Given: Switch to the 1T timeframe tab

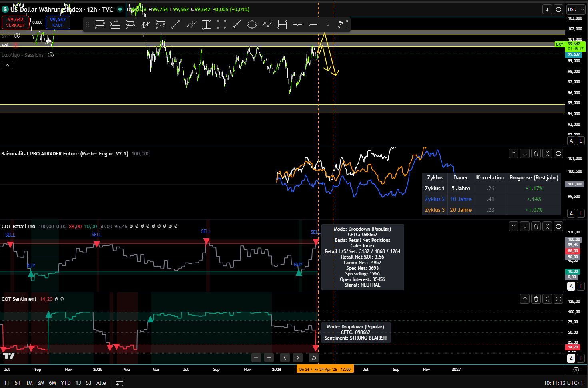Looking at the screenshot, I should click(6, 383).
